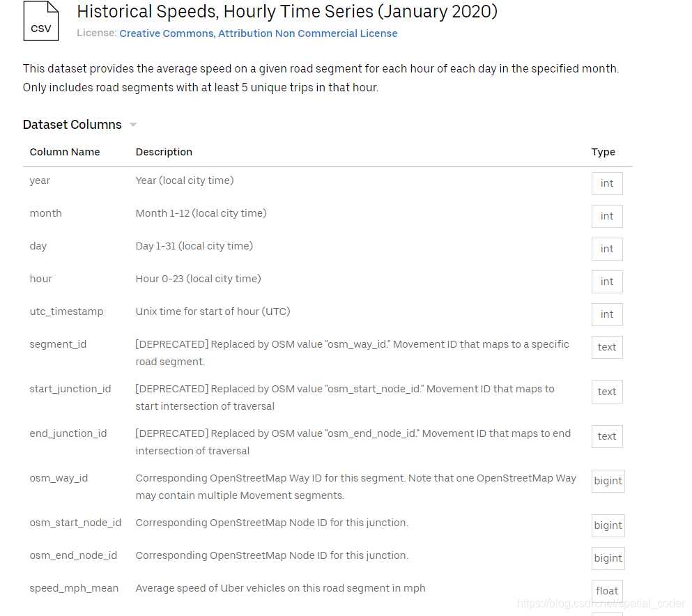Click description 'Unix time for start of hour (UTC)'
This screenshot has height=616, width=692.
(x=213, y=311)
